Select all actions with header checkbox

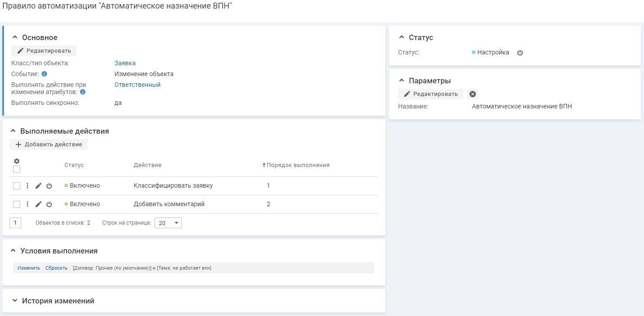pyautogui.click(x=17, y=170)
